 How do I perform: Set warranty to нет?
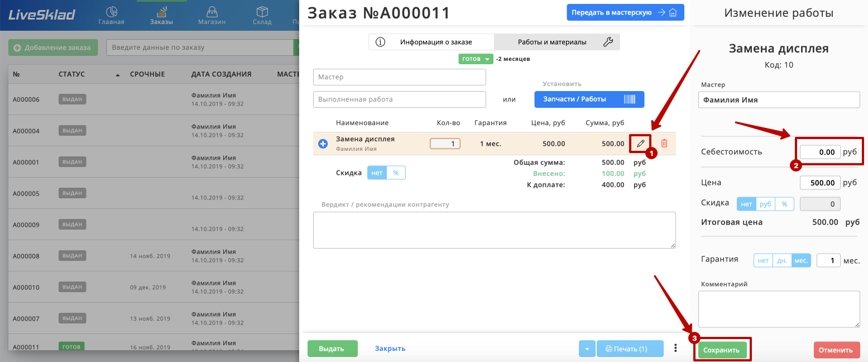763,260
